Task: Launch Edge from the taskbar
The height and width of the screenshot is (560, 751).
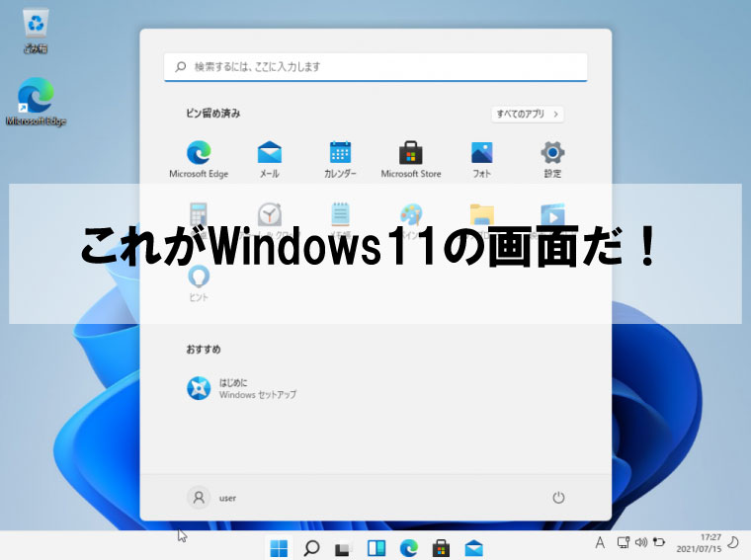Action: (x=408, y=548)
